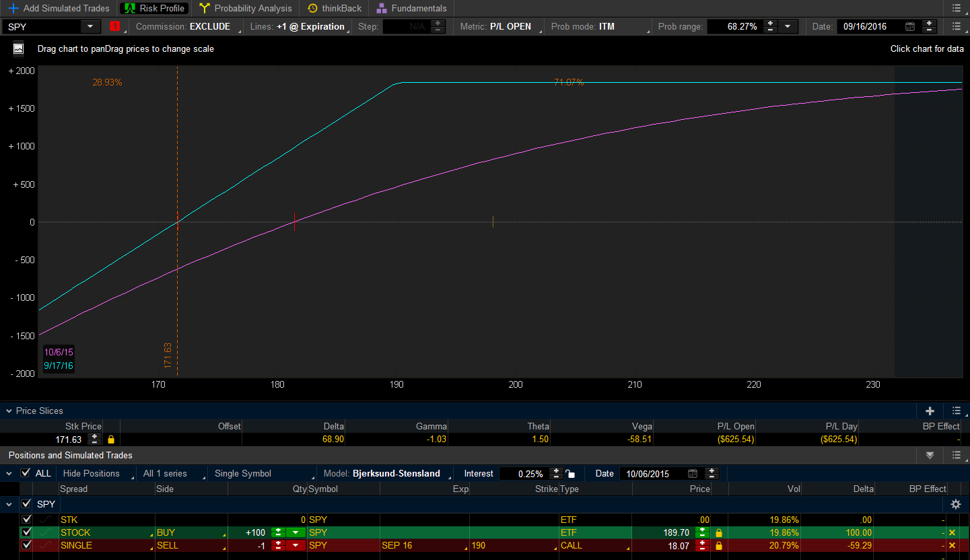Click the STK row line visibility icon
Image resolution: width=970 pixels, height=560 pixels.
click(46, 520)
